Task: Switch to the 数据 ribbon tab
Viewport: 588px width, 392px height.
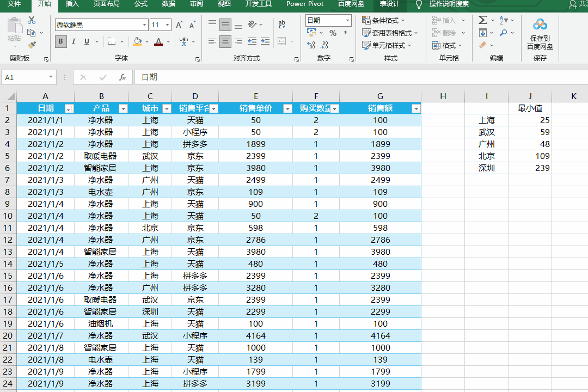Action: click(169, 4)
